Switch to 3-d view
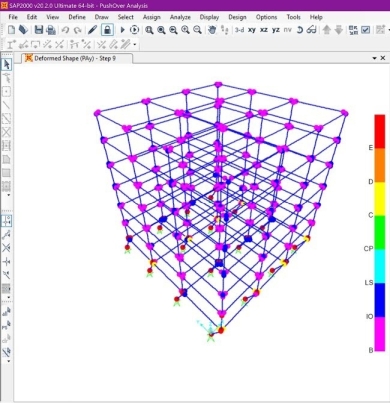The image size is (390, 403). pyautogui.click(x=239, y=30)
